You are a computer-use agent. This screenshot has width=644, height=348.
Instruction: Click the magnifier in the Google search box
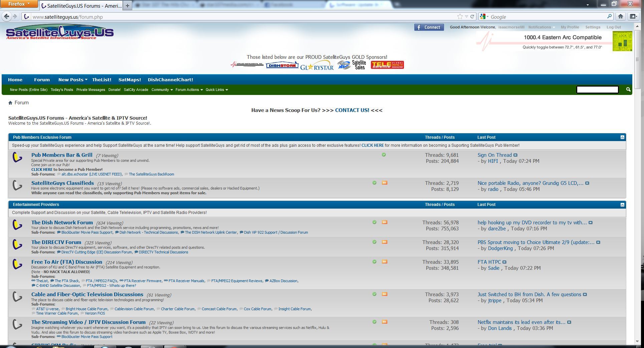pyautogui.click(x=609, y=16)
